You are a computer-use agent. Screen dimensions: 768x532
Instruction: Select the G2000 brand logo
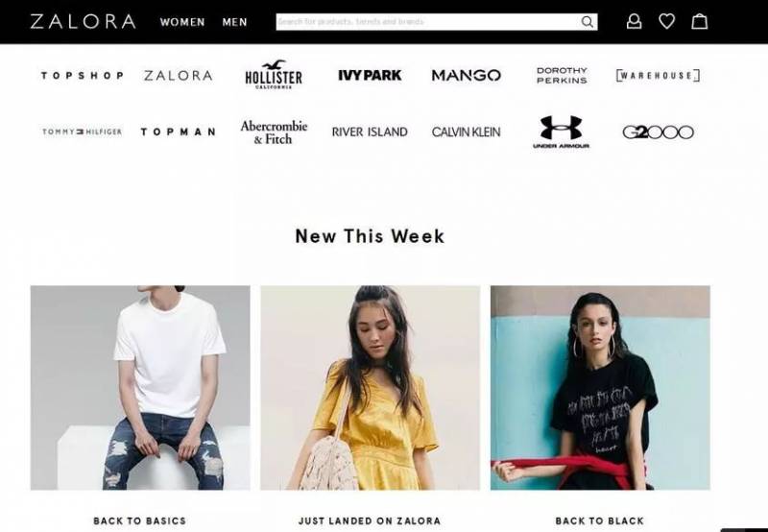click(658, 132)
